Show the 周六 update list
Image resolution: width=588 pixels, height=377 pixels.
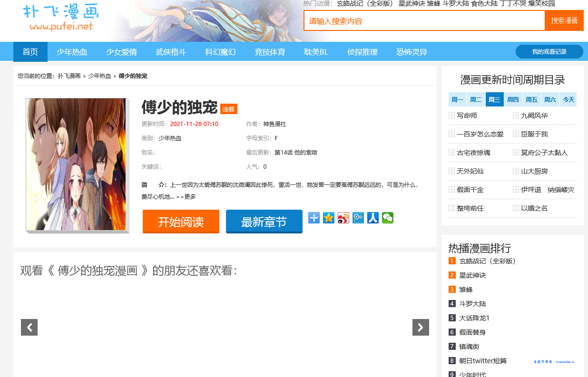click(x=550, y=99)
